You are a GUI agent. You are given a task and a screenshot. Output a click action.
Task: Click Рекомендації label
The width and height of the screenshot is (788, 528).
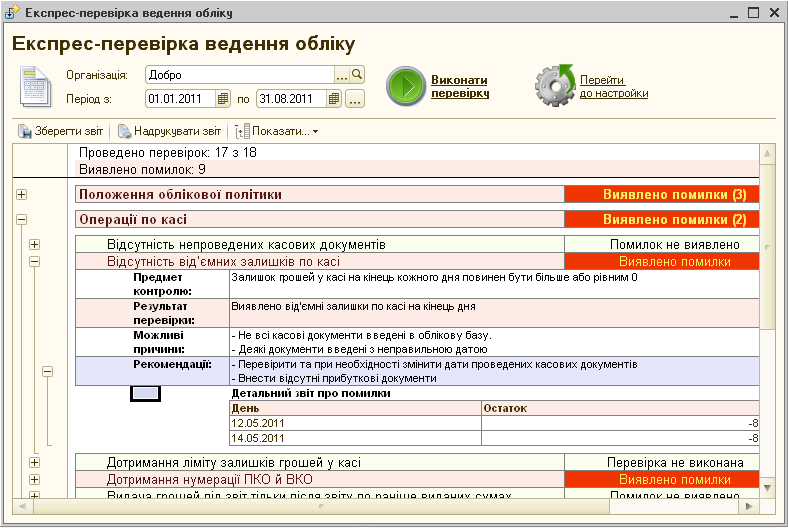tap(172, 364)
